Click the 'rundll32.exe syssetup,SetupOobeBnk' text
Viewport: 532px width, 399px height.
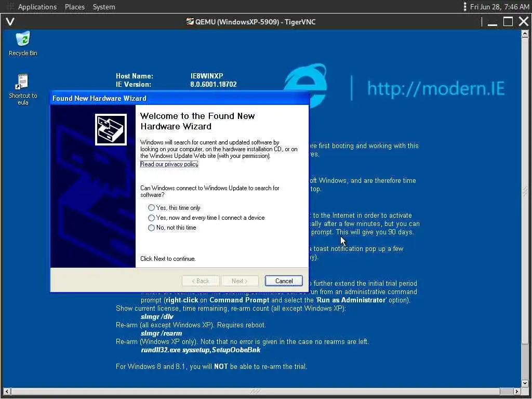tap(201, 350)
